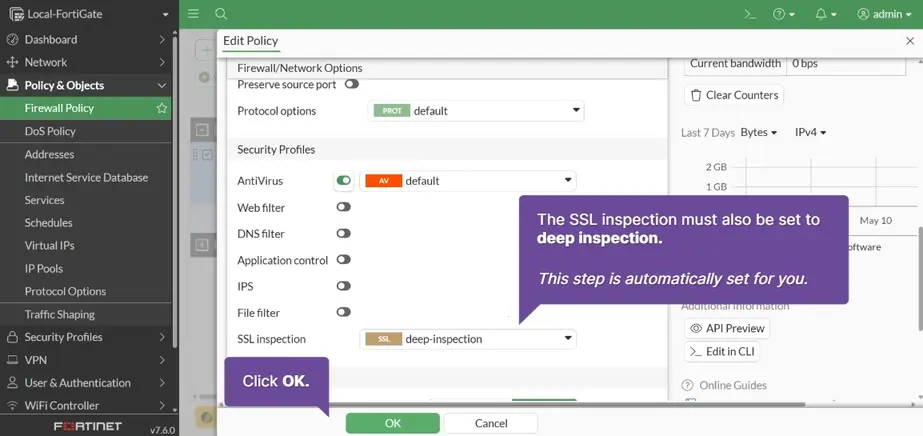Click the Security Profiles lock icon
Image resolution: width=923 pixels, height=436 pixels.
coord(12,337)
